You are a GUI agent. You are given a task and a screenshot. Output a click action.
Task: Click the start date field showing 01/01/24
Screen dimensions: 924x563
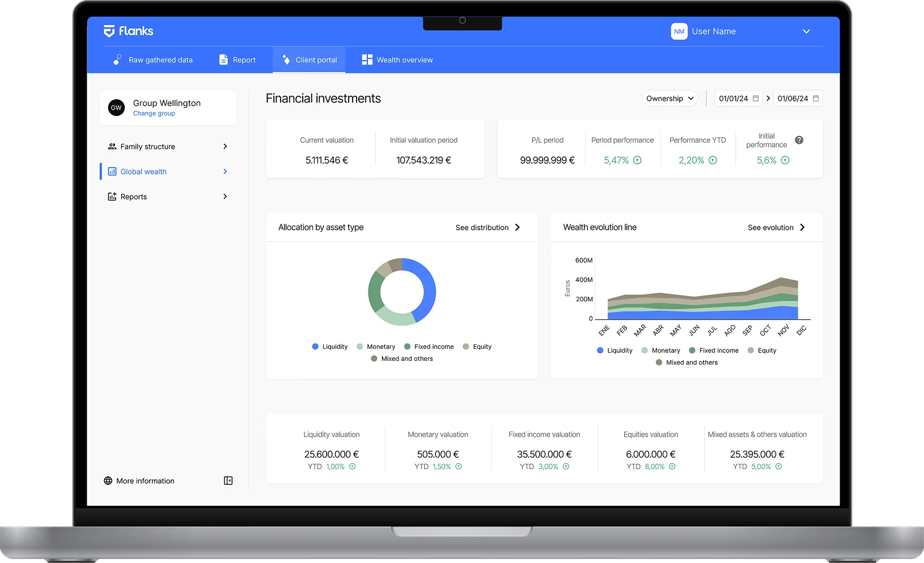point(738,98)
